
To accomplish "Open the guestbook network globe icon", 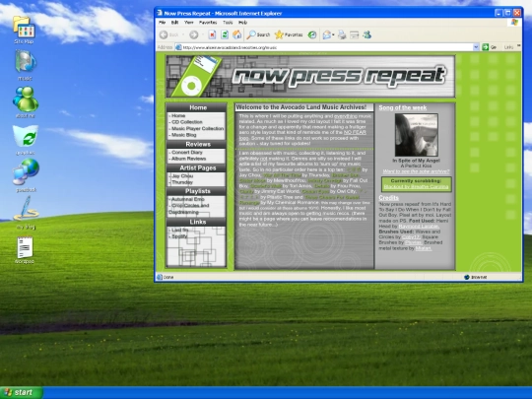I will click(26, 174).
